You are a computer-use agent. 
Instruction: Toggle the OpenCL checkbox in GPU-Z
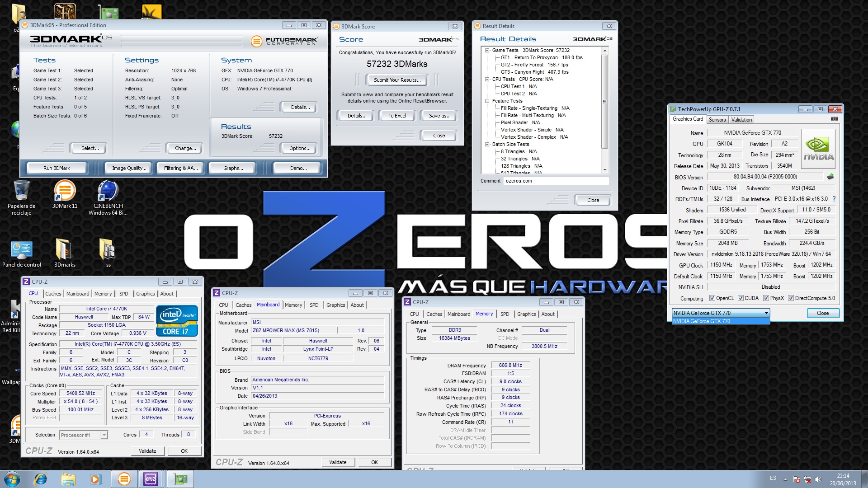point(712,298)
